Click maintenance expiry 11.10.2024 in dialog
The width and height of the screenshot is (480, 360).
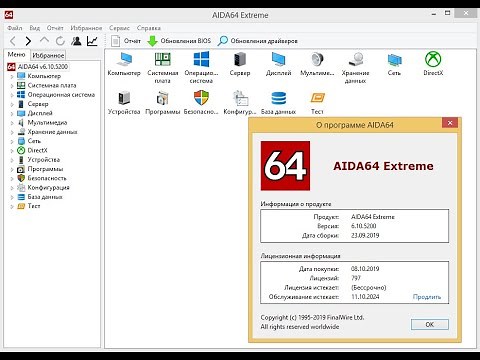(365, 297)
